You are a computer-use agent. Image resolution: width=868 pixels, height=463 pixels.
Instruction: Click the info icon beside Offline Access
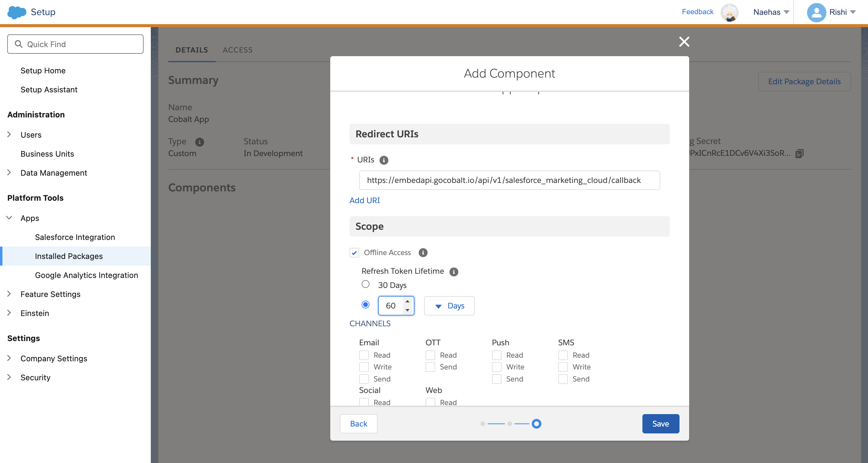point(423,253)
